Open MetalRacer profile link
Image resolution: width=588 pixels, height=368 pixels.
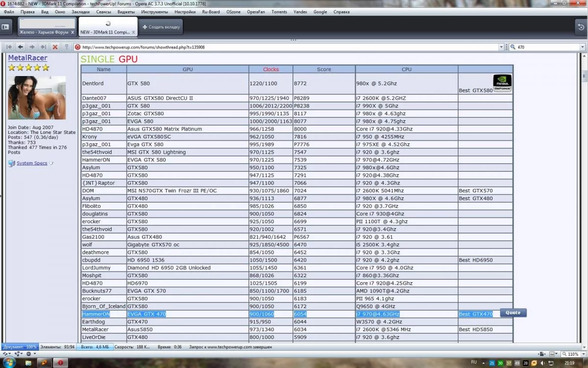27,58
